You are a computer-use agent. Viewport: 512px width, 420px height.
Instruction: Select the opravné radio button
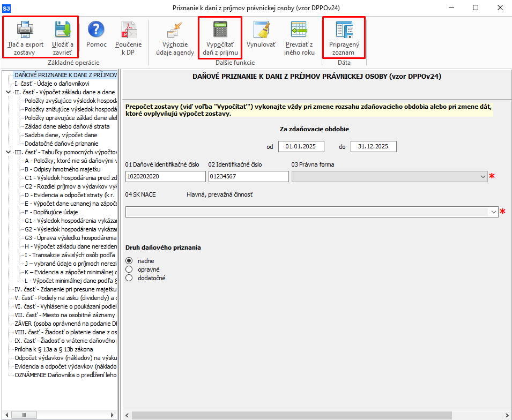(x=129, y=269)
